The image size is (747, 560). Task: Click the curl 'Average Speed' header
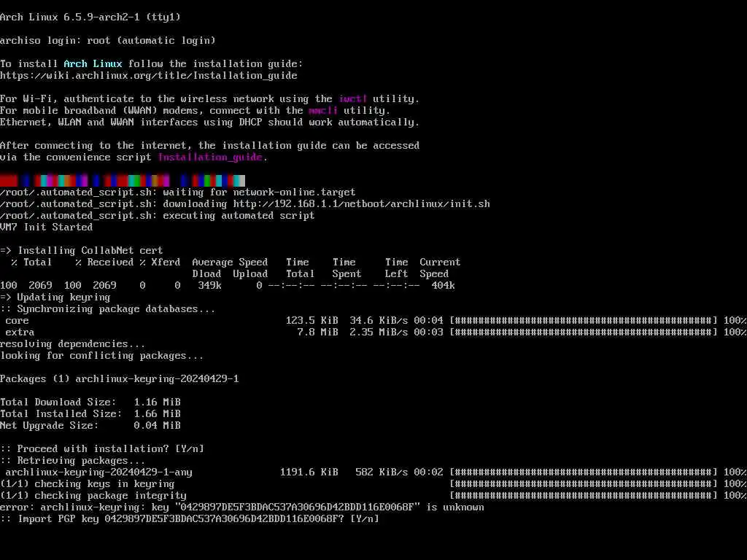tap(230, 262)
